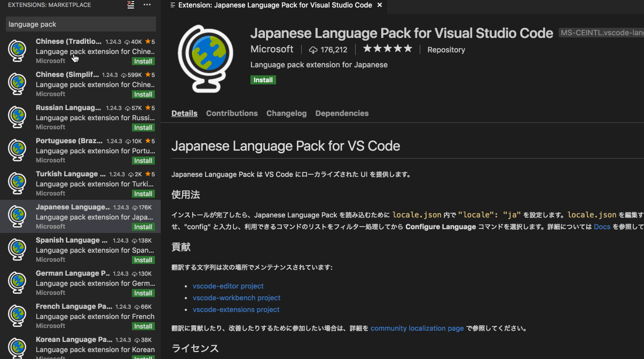Open the extensions More Actions menu
This screenshot has height=359, width=644.
point(147,5)
